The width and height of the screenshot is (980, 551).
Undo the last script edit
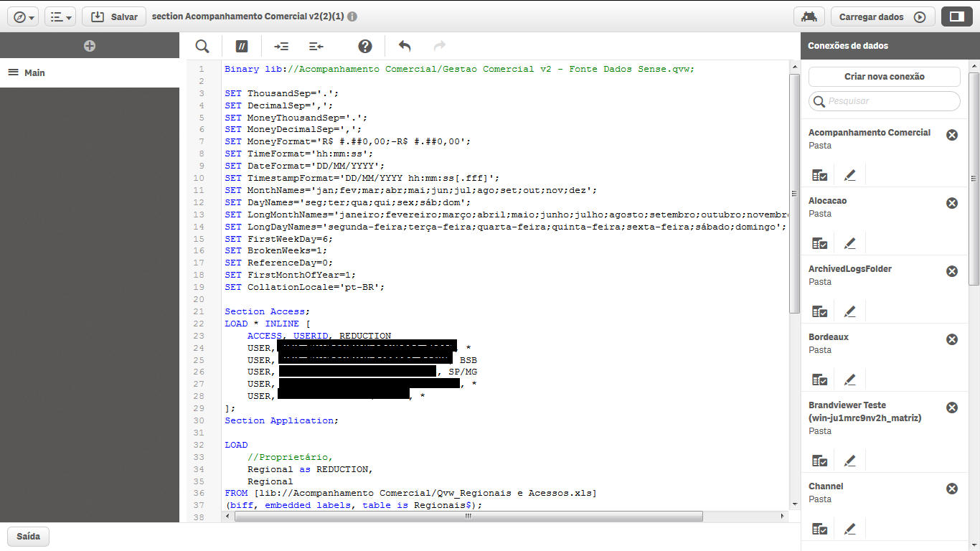405,47
